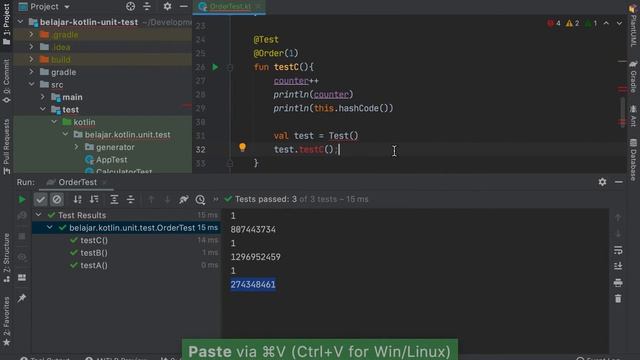
Task: Select testB() in test results
Action: (94, 253)
